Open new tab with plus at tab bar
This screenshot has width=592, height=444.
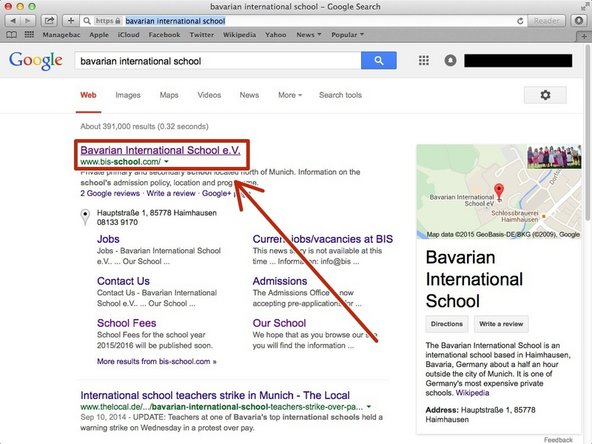tap(584, 36)
